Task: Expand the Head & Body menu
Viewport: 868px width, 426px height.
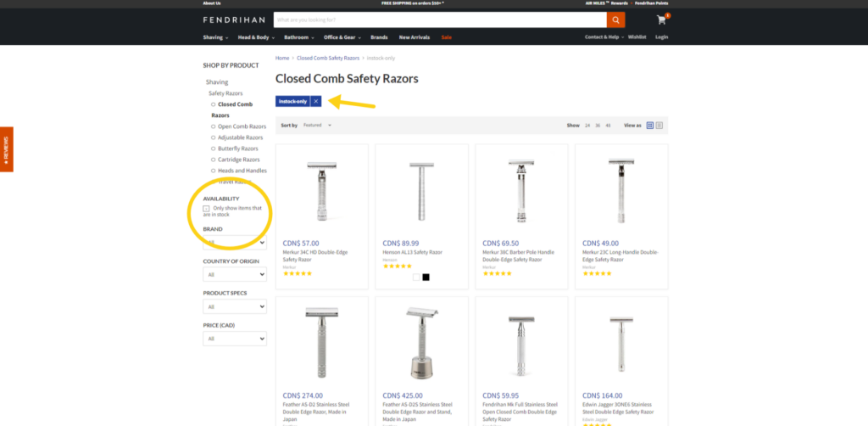Action: 256,37
